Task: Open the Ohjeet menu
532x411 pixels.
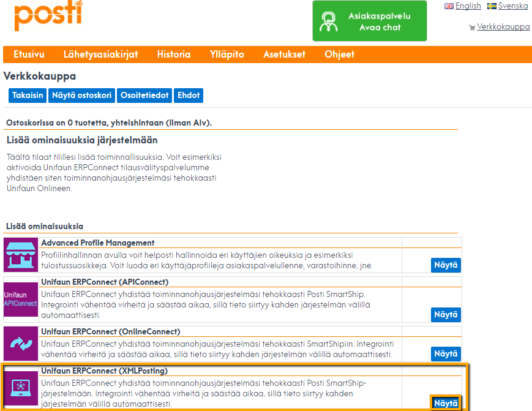Action: click(339, 55)
